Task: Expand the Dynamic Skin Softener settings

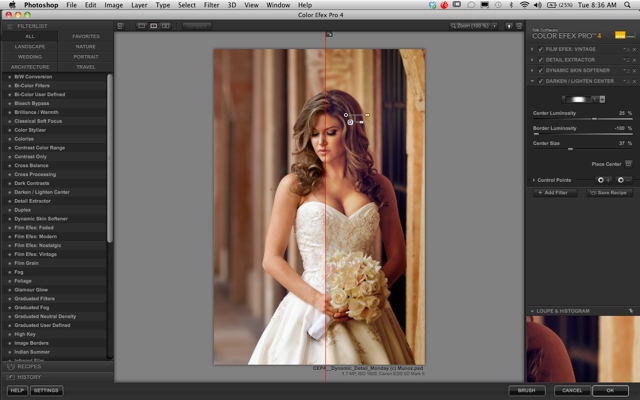Action: tap(532, 70)
